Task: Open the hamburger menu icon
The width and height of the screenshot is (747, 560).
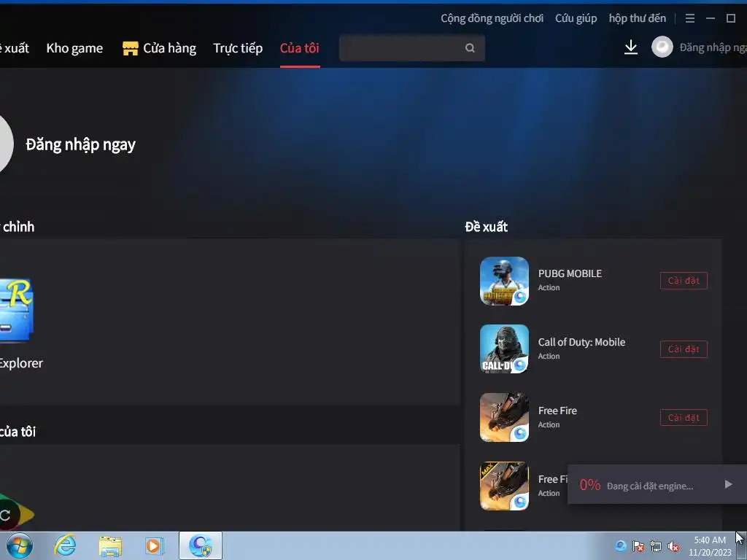Action: tap(690, 18)
